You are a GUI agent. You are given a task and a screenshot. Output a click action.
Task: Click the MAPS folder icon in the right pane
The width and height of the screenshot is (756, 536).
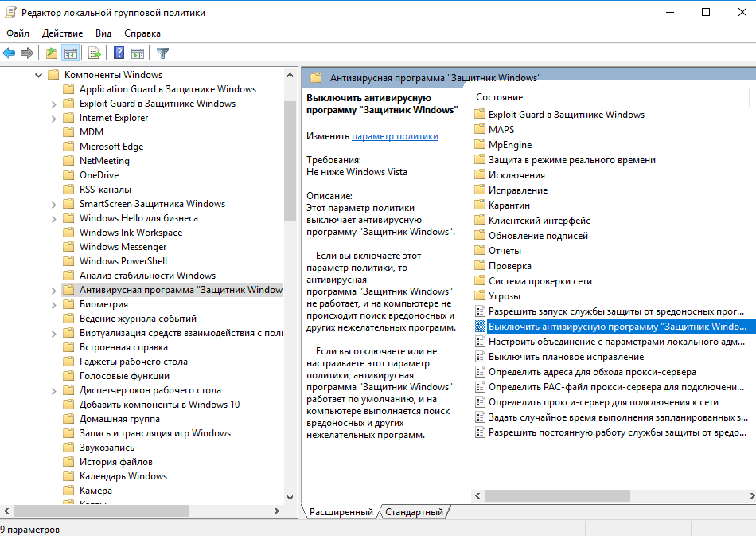pyautogui.click(x=480, y=129)
